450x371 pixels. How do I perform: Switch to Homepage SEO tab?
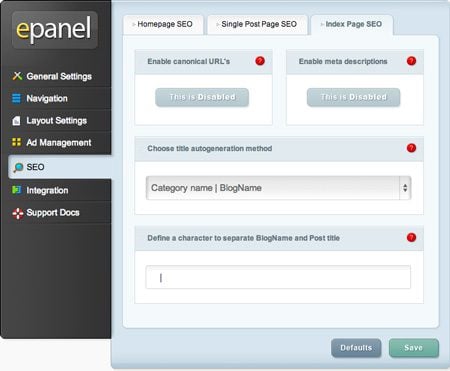coord(163,24)
